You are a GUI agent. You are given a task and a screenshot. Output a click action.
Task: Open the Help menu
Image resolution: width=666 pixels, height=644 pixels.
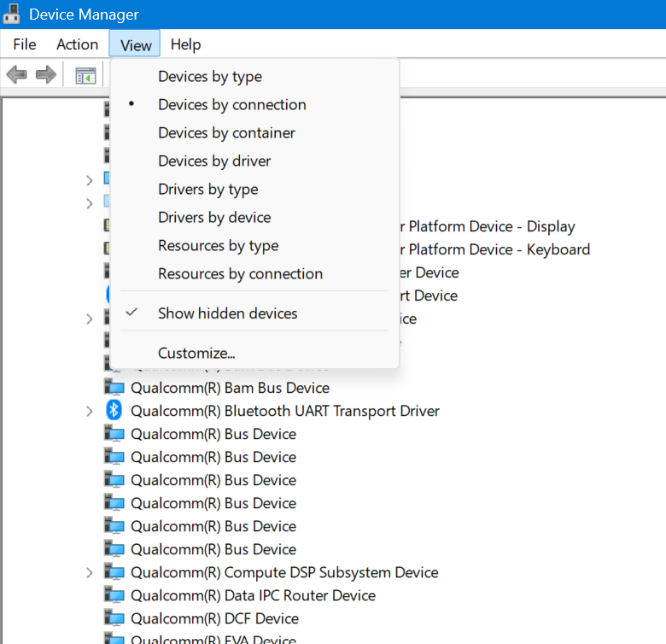(185, 44)
